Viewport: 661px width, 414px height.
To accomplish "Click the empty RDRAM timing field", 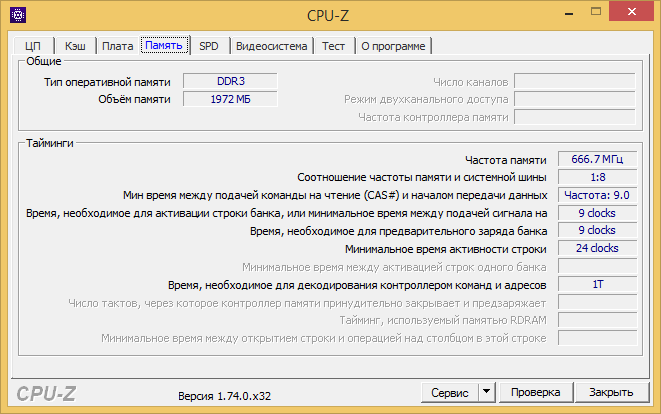I will (597, 320).
